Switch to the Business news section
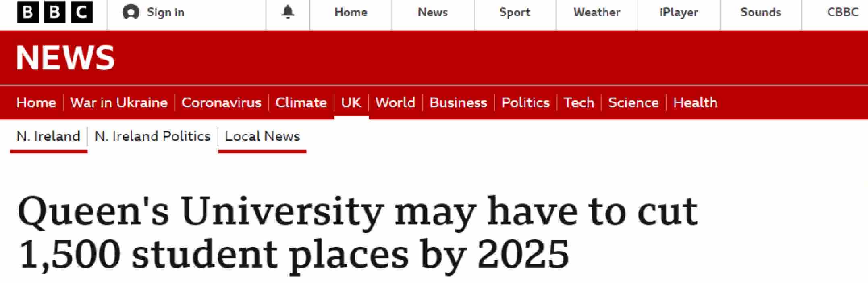The width and height of the screenshot is (868, 283). (x=458, y=102)
